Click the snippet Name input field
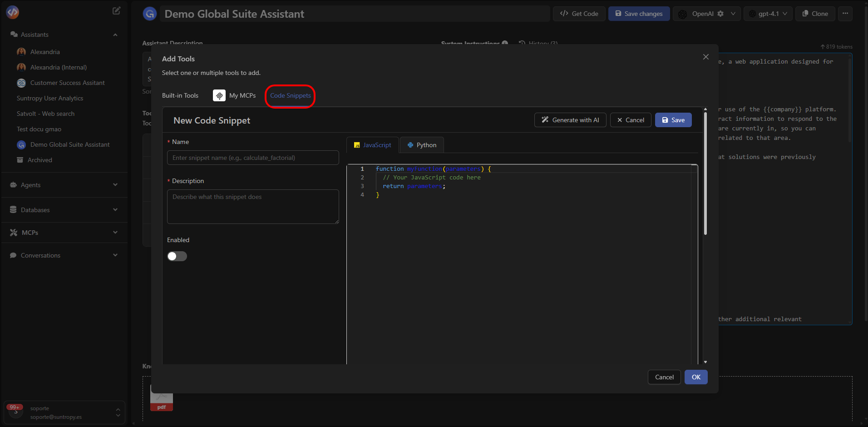Screen dimensions: 868x427 [x=253, y=158]
